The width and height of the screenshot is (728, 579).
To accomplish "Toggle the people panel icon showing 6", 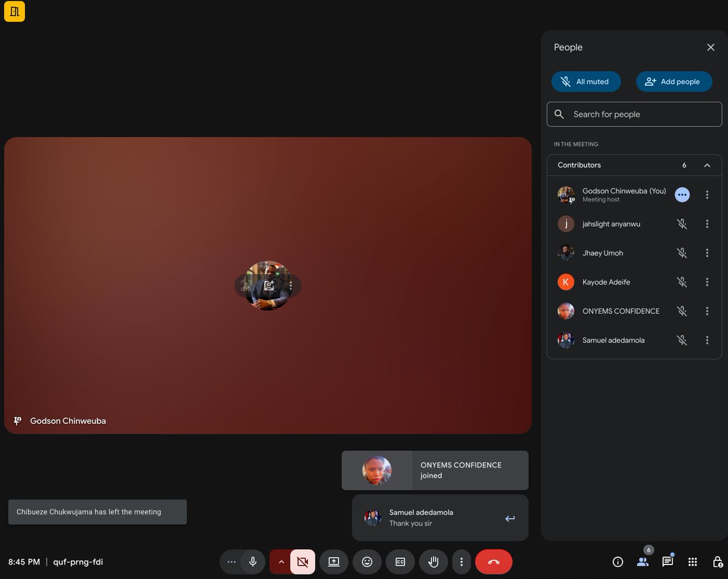I will [643, 562].
